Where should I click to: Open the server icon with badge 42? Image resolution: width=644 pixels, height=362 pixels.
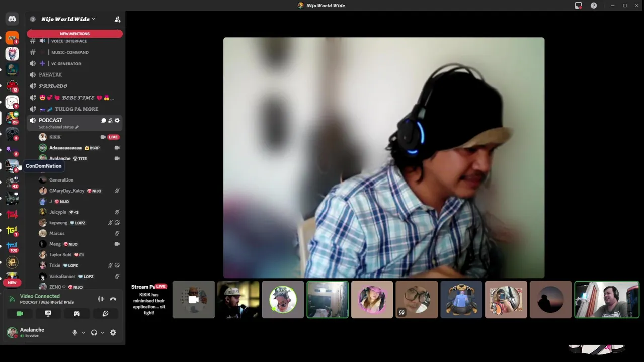(12, 182)
